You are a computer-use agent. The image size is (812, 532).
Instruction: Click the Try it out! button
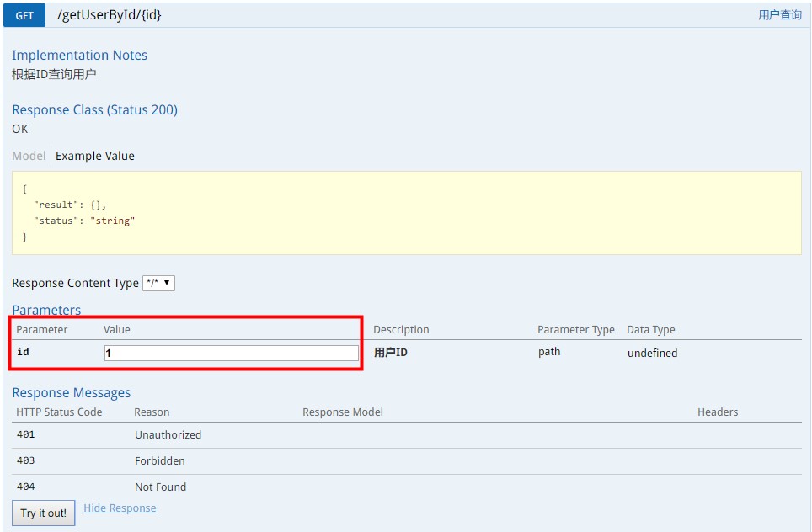[44, 513]
